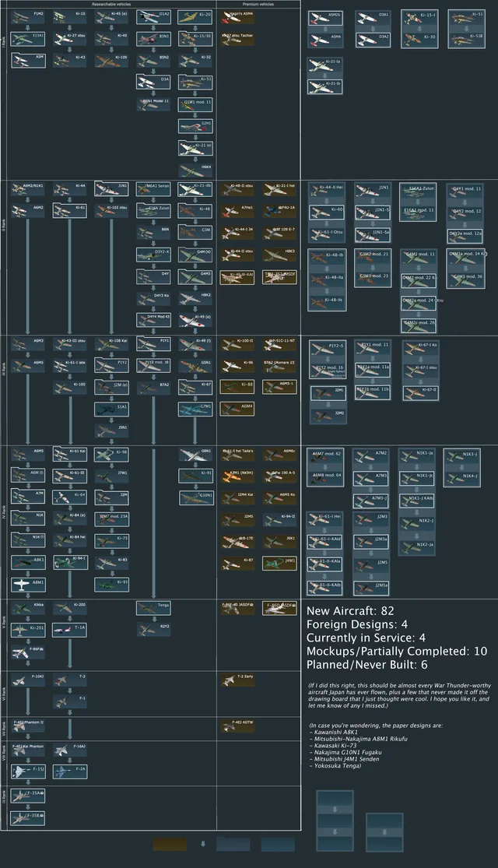Select the Ki-67-II card in side panel
Screen dimensions: 498x868
coord(420,393)
